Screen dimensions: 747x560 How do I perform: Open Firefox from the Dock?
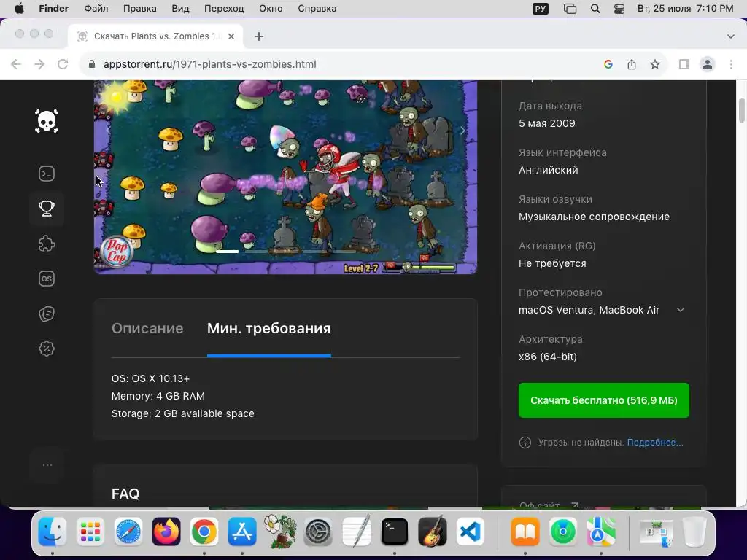[x=166, y=532]
